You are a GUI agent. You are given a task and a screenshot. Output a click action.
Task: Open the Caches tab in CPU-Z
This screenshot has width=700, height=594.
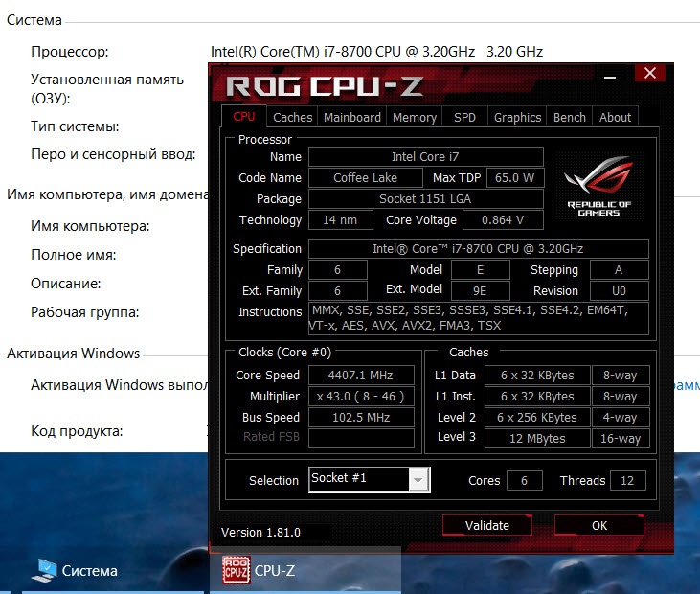click(292, 117)
